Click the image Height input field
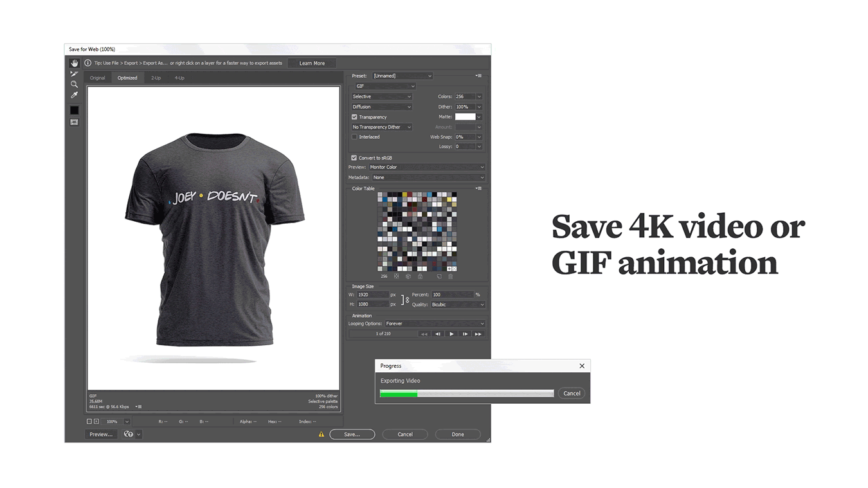Viewport: 868px width, 488px height. pyautogui.click(x=373, y=305)
